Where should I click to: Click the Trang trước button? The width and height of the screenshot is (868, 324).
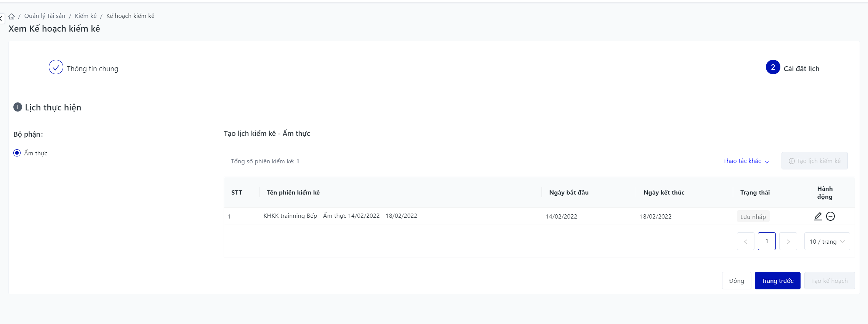pos(777,281)
